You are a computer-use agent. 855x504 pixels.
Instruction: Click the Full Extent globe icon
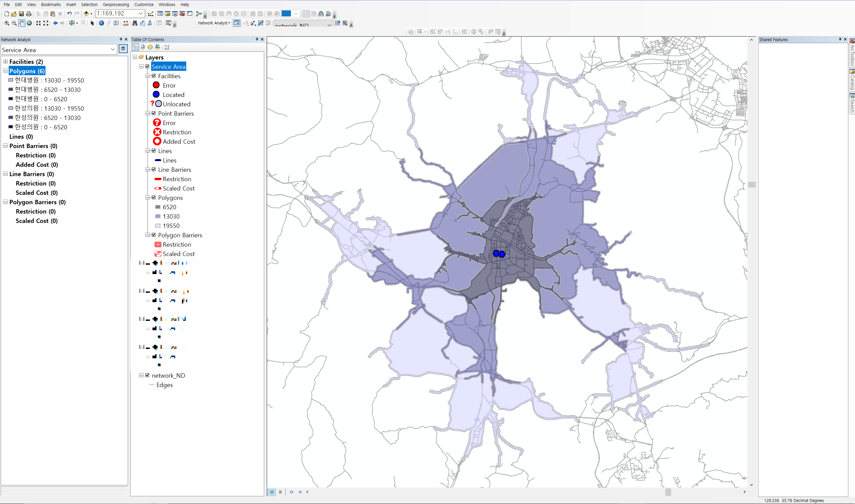click(29, 23)
